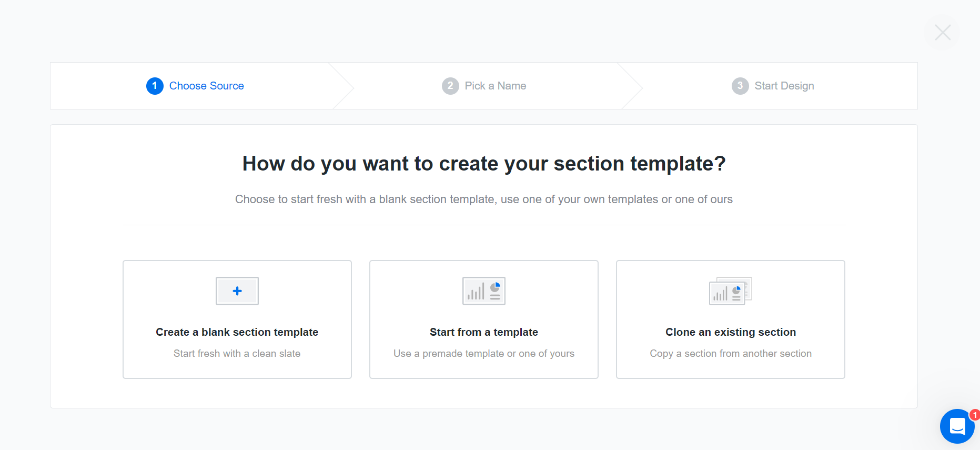Click the stacked charts icon for cloning a section
This screenshot has height=450, width=980.
click(x=730, y=291)
